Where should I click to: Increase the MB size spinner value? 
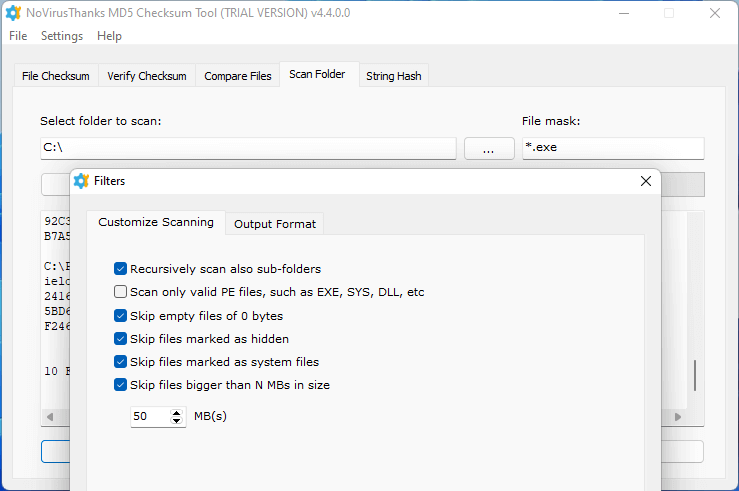(176, 413)
